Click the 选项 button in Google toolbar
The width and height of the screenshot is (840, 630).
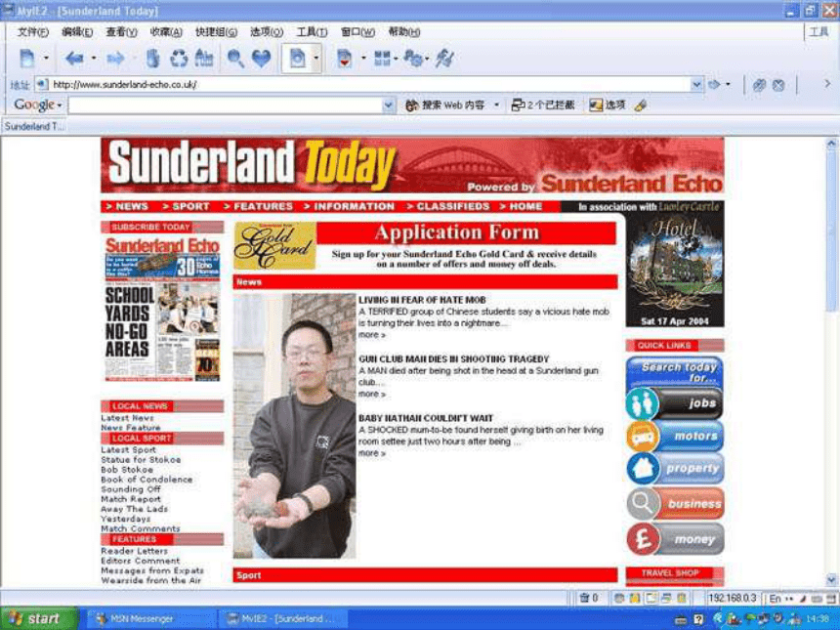click(607, 105)
